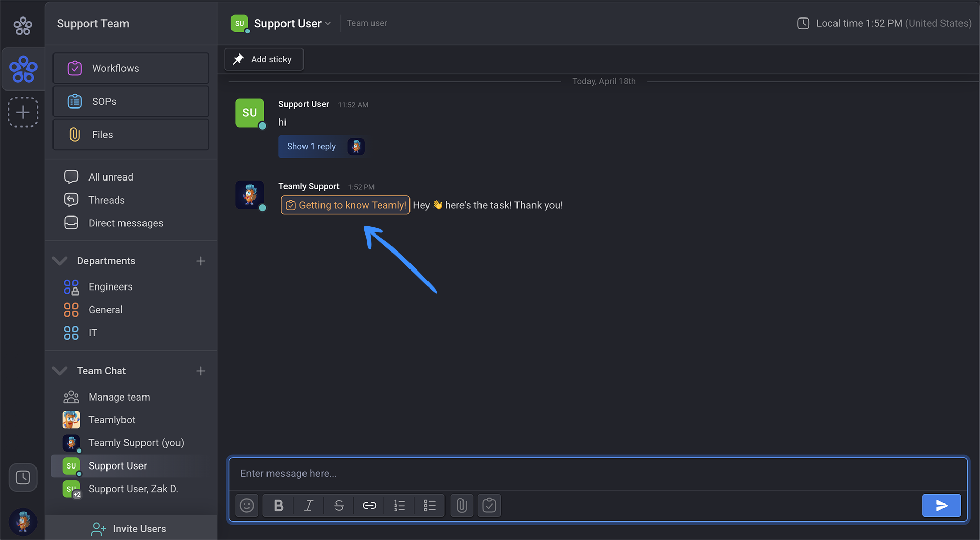Add a new workspace with plus icon
The width and height of the screenshot is (980, 540).
(23, 112)
